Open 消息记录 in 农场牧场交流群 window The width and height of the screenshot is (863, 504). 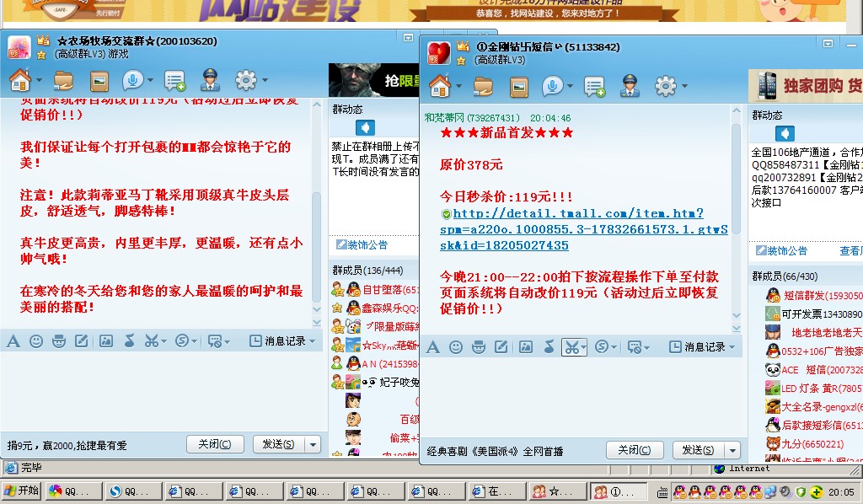(x=282, y=341)
